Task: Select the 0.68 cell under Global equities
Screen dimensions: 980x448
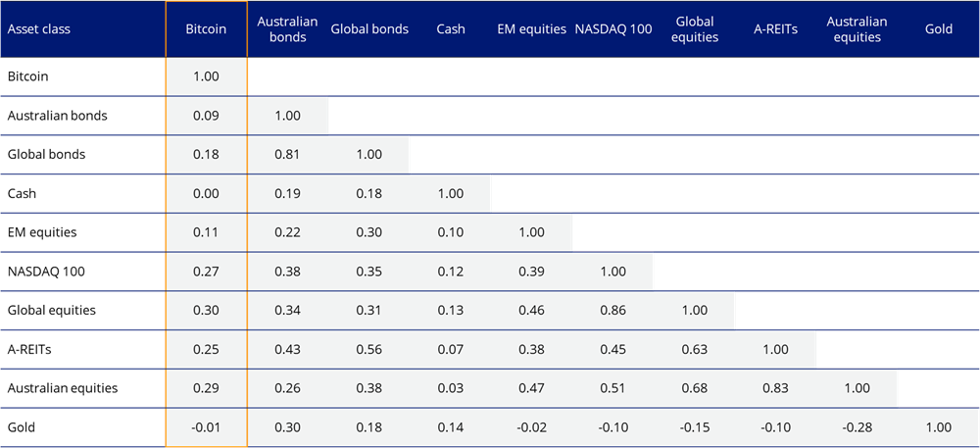Action: (695, 387)
